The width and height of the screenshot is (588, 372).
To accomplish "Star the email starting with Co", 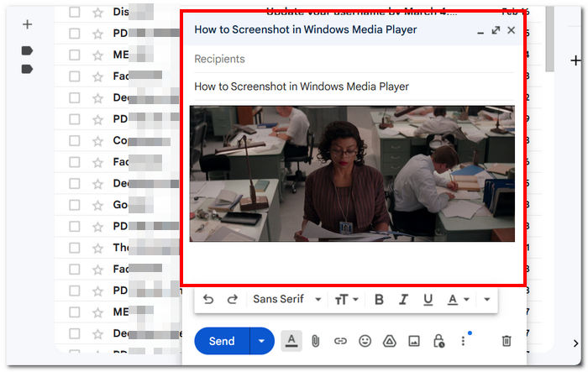I will tap(97, 141).
